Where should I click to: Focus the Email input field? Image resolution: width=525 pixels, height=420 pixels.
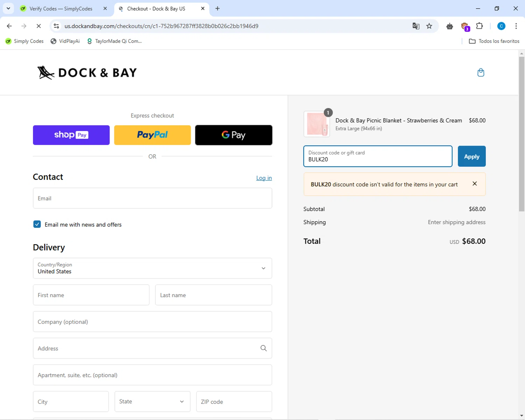click(x=152, y=198)
